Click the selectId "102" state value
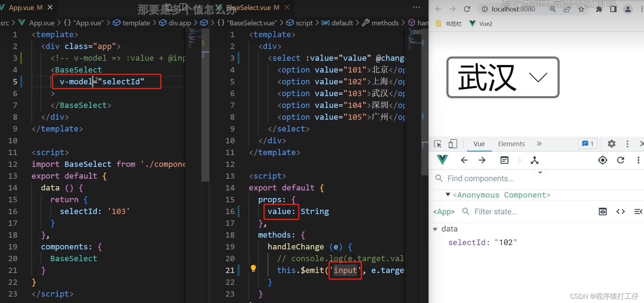This screenshot has width=644, height=303. pos(506,243)
